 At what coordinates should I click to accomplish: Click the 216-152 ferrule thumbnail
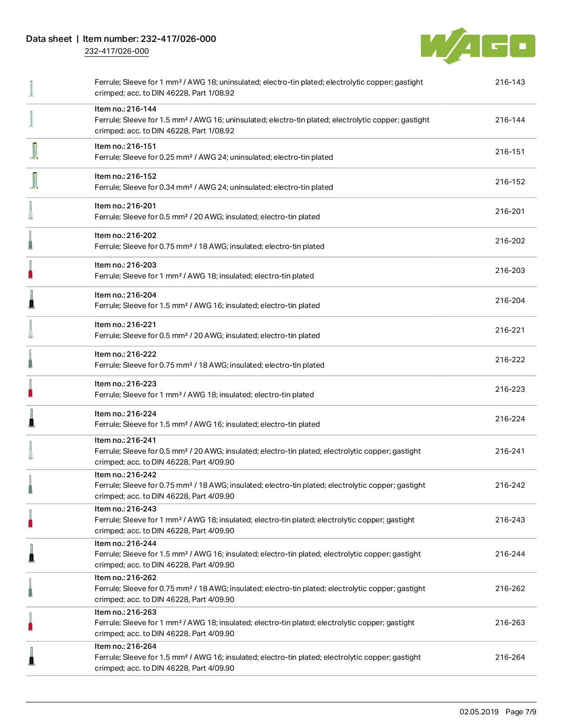(35, 181)
